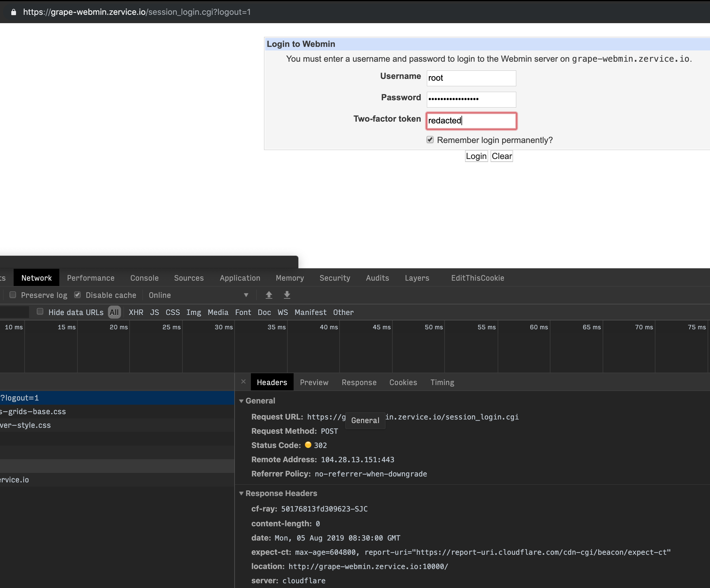Switch to the Timing tab
Screen dimensions: 710x588
coord(442,382)
